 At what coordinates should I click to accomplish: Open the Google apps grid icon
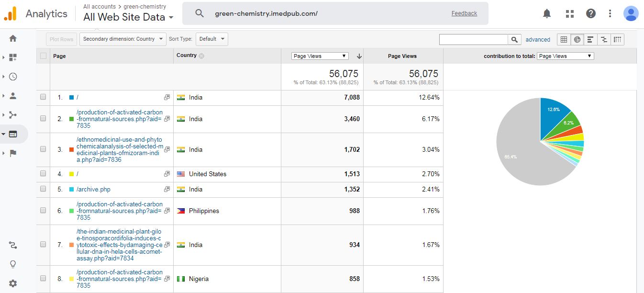569,13
